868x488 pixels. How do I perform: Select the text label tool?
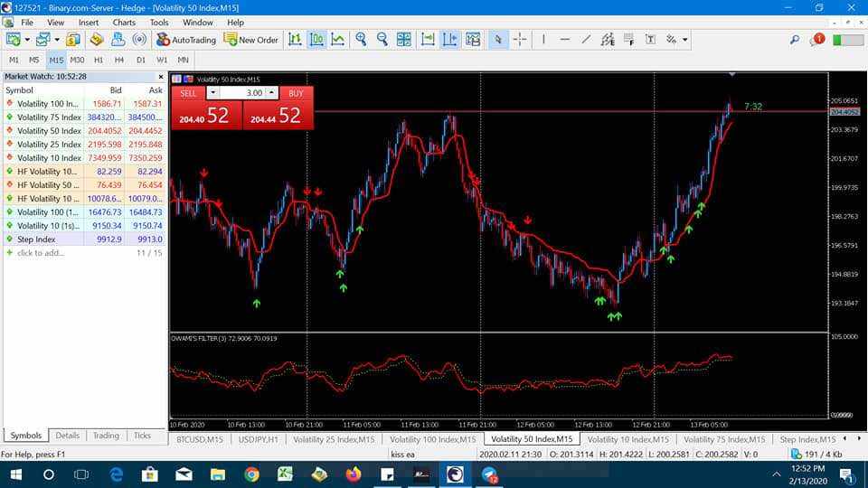(650, 40)
